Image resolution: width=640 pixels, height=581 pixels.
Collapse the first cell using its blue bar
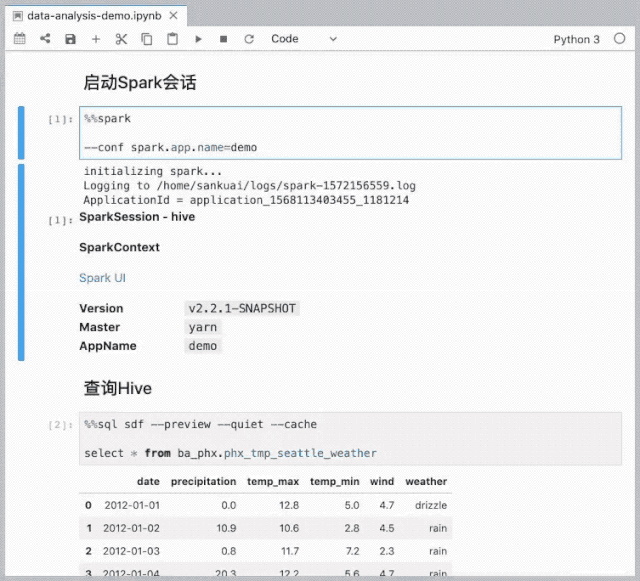tap(21, 133)
